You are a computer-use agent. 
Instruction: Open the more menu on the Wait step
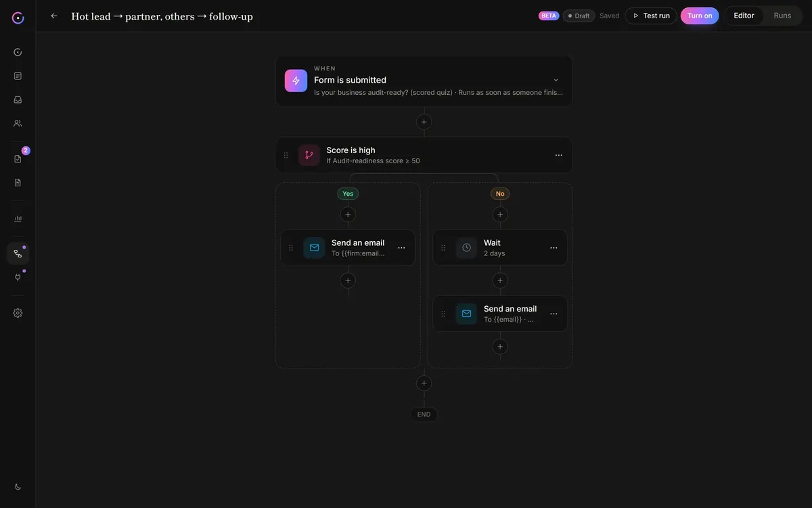tap(554, 248)
